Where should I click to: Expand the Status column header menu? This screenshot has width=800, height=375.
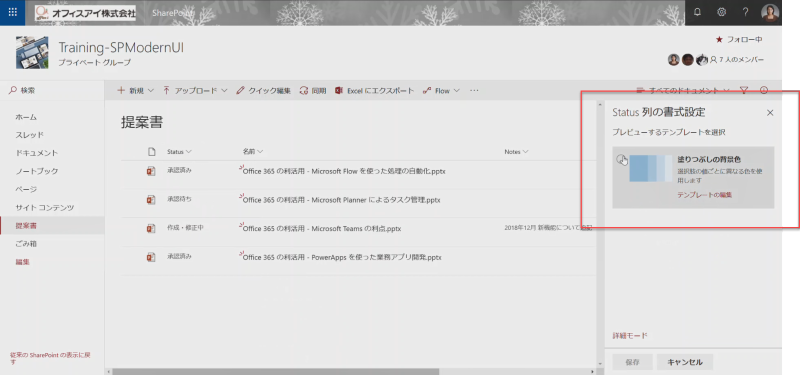[x=179, y=152]
